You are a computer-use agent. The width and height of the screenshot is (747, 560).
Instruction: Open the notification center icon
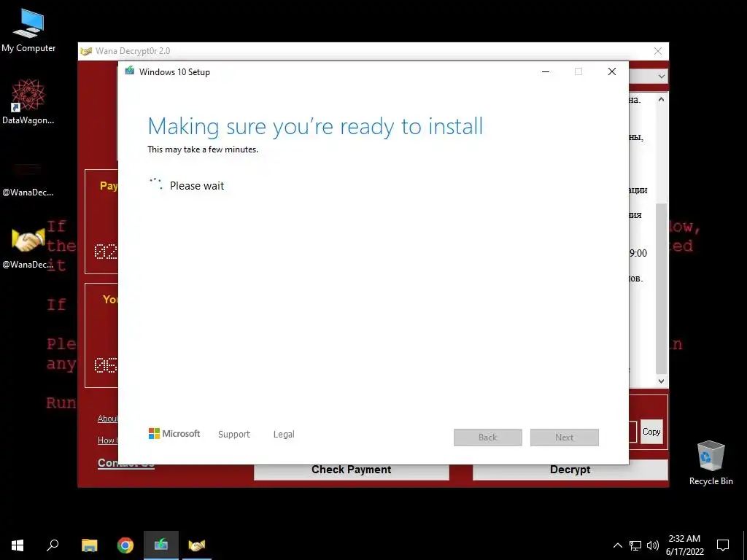pos(723,545)
